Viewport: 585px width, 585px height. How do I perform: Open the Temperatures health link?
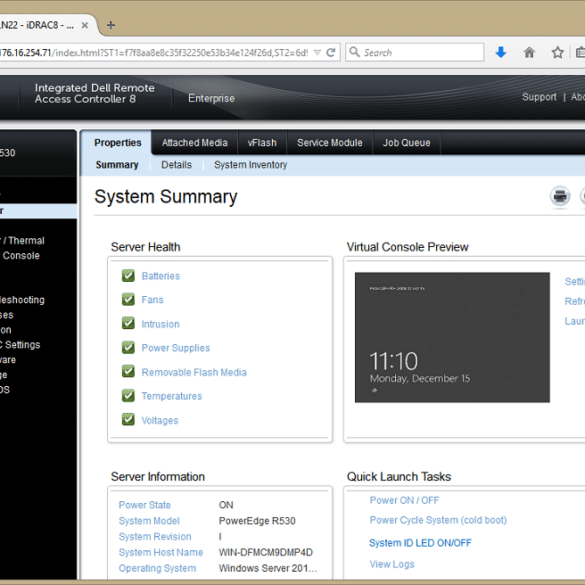point(172,396)
